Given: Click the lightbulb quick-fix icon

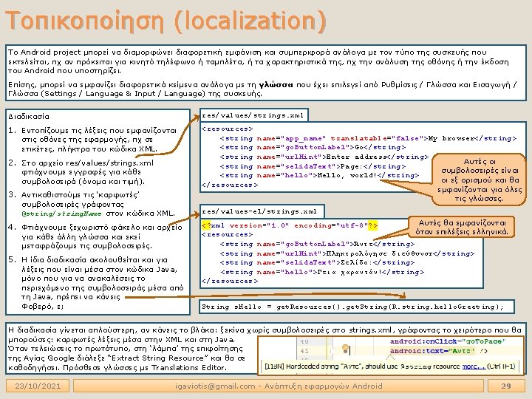Looking at the screenshot, I should point(345,349).
